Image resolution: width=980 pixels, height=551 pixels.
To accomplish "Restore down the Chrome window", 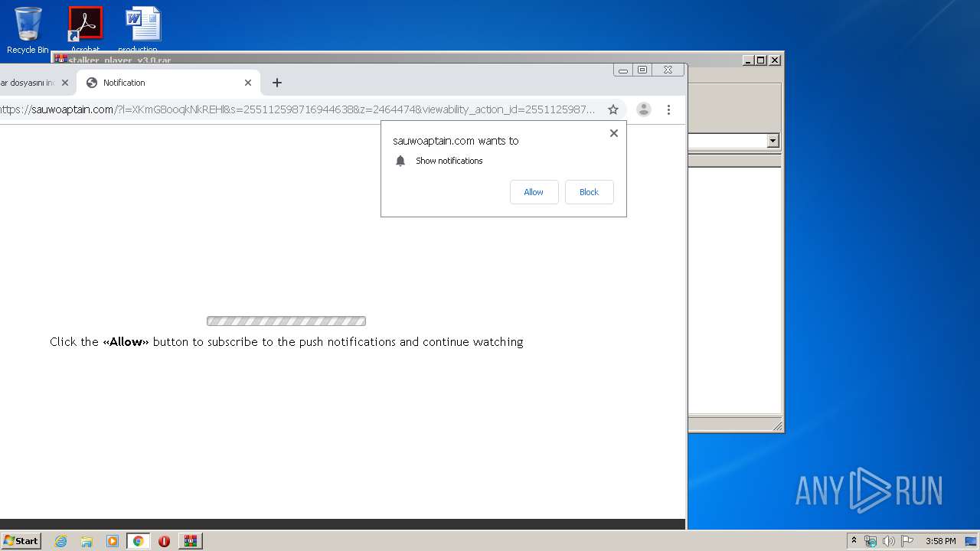I will (642, 70).
